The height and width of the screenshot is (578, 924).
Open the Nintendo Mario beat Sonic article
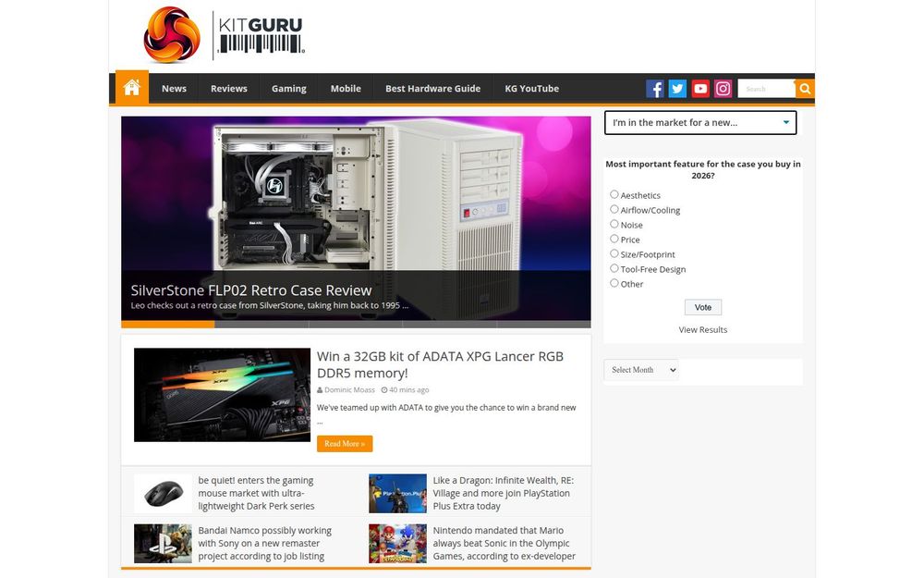(x=504, y=543)
